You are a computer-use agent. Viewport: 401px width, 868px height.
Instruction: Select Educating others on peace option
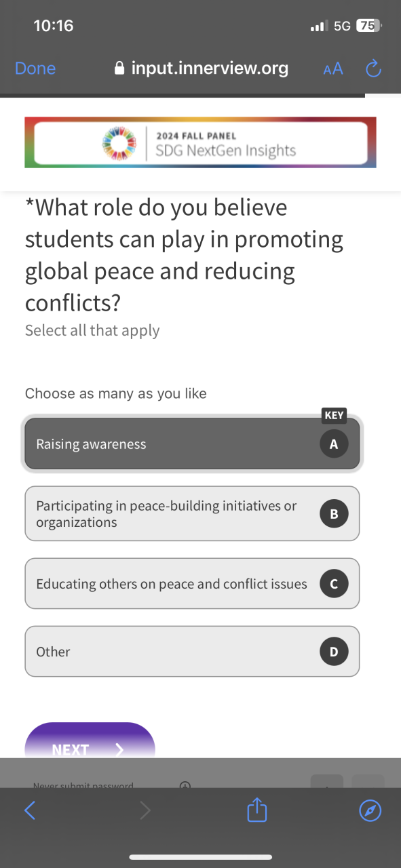(x=192, y=583)
